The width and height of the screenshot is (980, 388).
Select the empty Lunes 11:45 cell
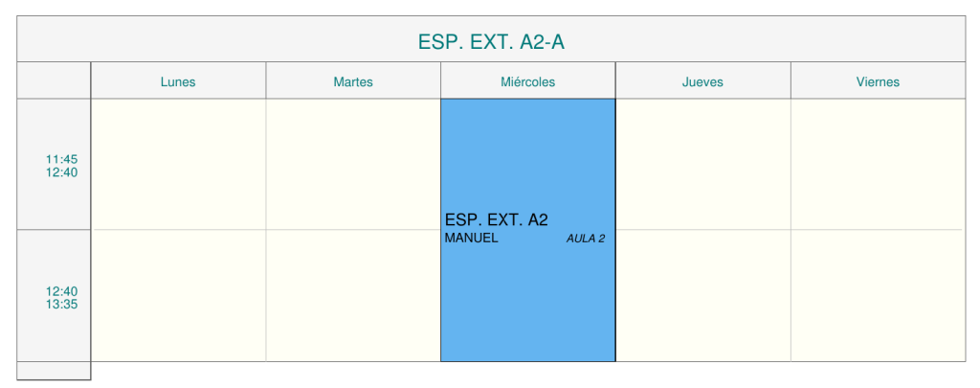[x=178, y=164]
